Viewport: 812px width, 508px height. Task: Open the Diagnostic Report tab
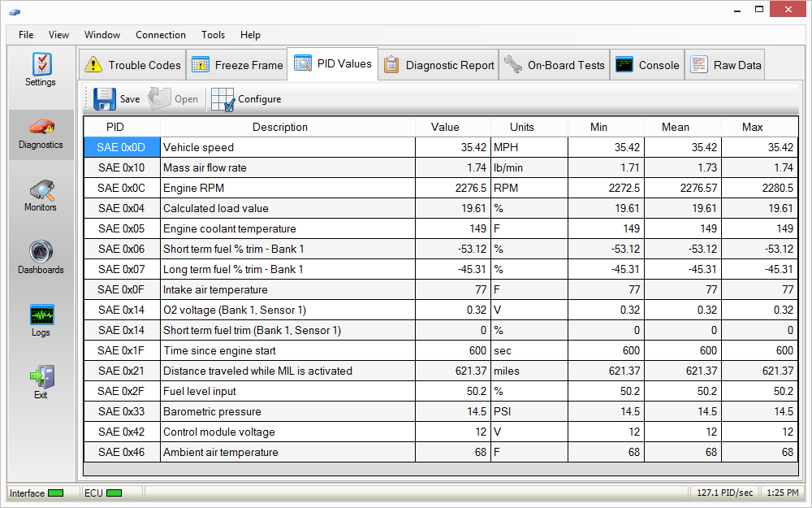[438, 65]
